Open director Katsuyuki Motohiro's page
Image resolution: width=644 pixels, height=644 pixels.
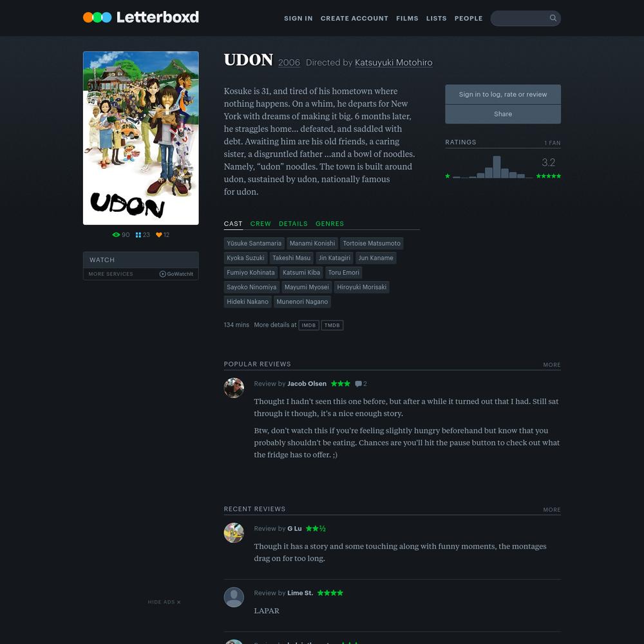393,62
